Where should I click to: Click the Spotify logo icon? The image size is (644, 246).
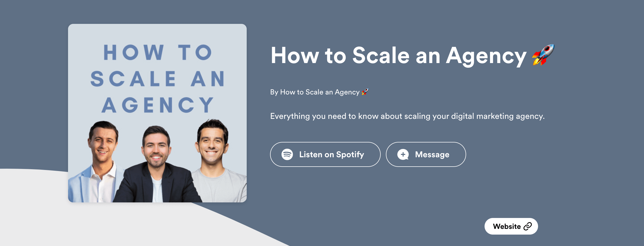[x=287, y=154]
